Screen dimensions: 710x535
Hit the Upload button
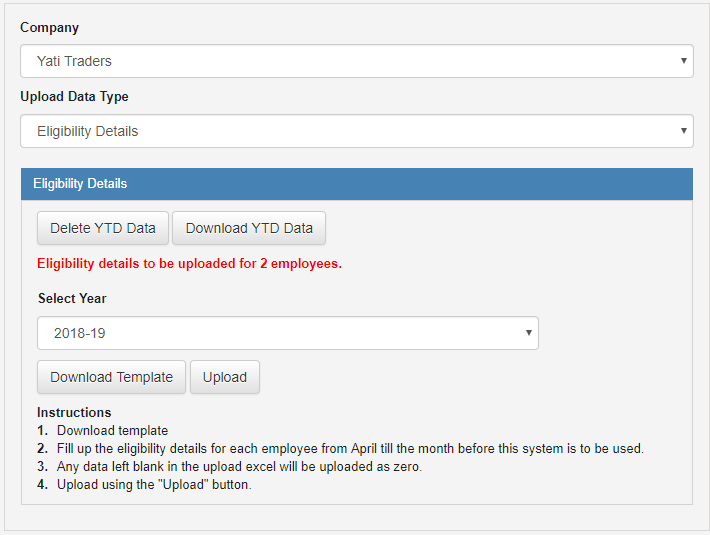click(225, 377)
